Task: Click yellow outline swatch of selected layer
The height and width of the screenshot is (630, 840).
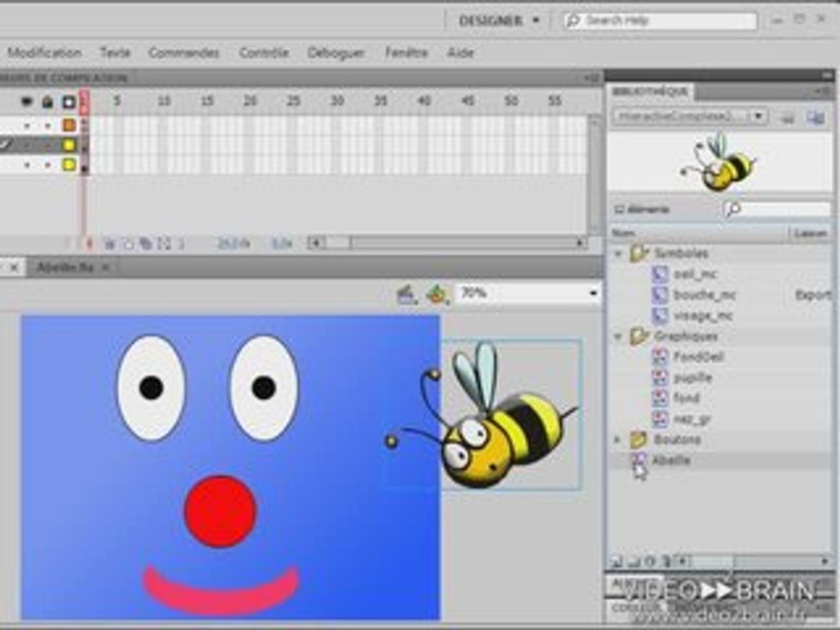Action: [x=69, y=144]
